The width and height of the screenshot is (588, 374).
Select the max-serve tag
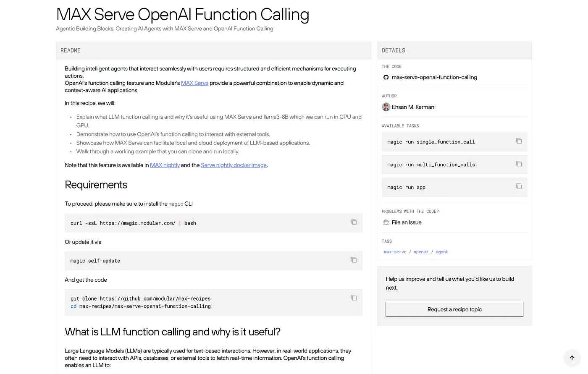coord(395,252)
